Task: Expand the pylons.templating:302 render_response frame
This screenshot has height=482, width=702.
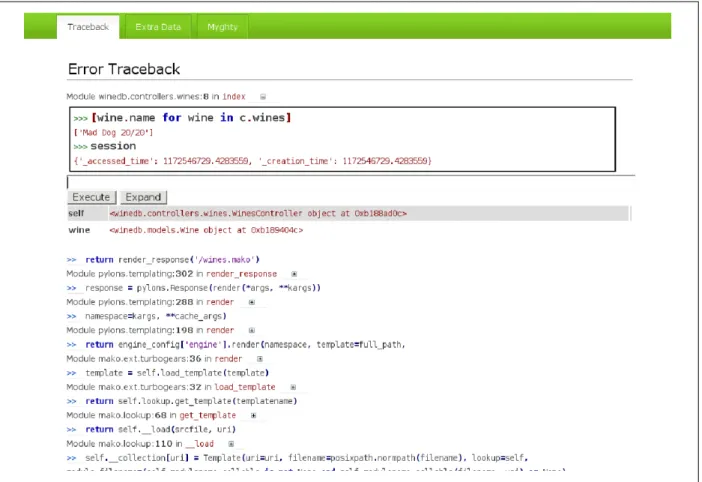Action: [294, 274]
